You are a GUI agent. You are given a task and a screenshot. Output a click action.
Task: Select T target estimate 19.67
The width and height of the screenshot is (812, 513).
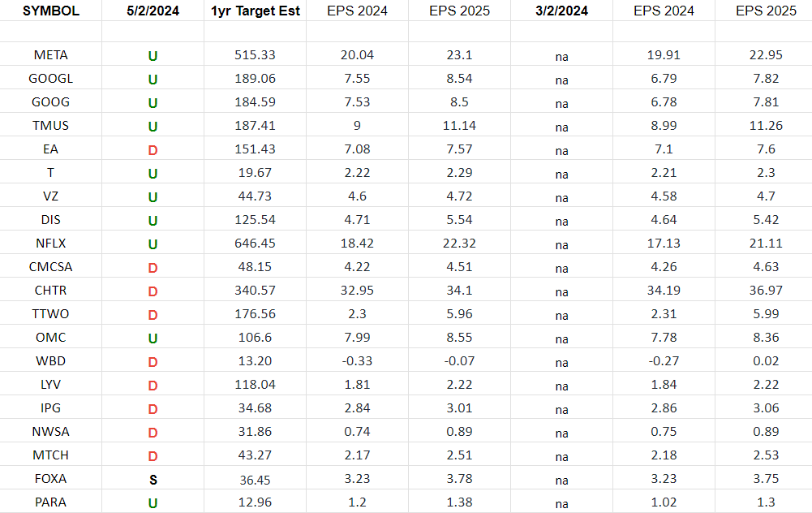(x=255, y=173)
